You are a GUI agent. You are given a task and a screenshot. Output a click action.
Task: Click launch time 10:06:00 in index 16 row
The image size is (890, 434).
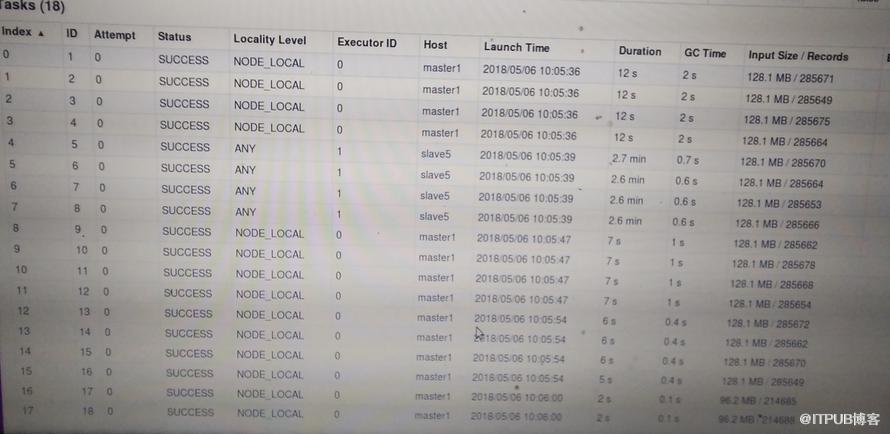pos(517,398)
